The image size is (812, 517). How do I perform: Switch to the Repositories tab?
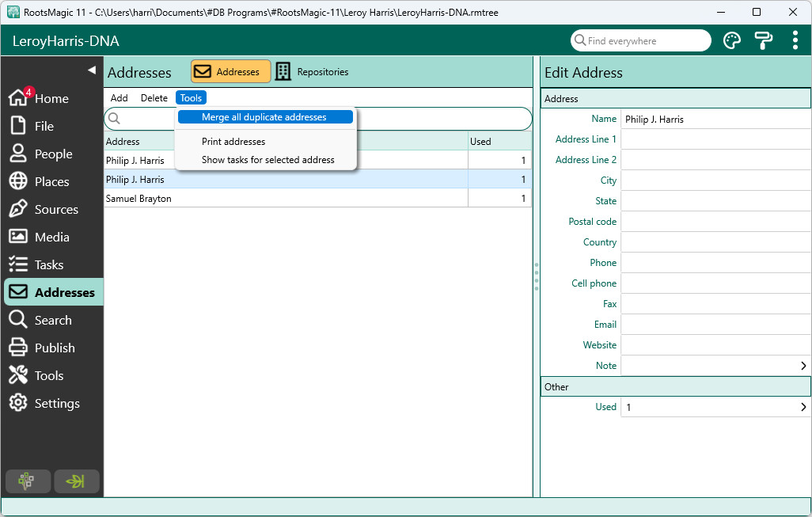[312, 71]
